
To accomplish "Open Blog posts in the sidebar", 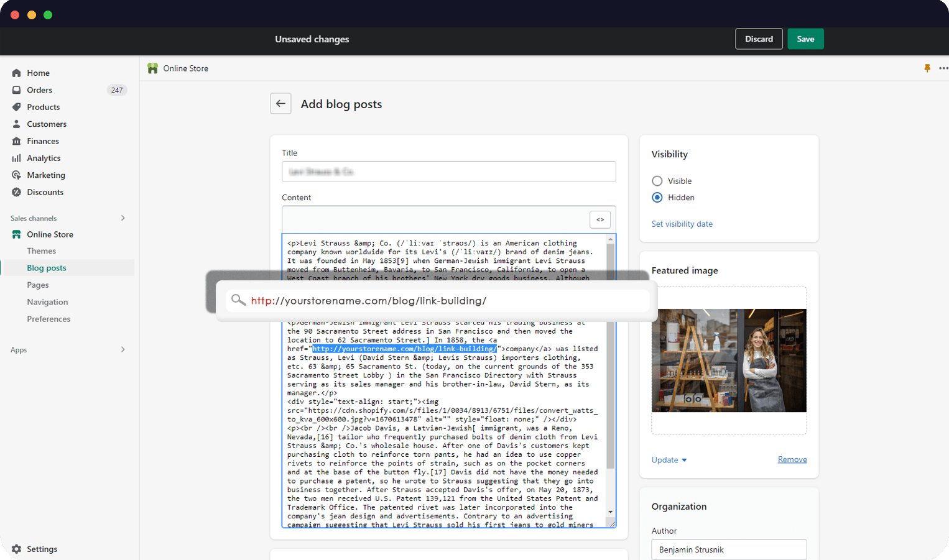I will [x=47, y=268].
